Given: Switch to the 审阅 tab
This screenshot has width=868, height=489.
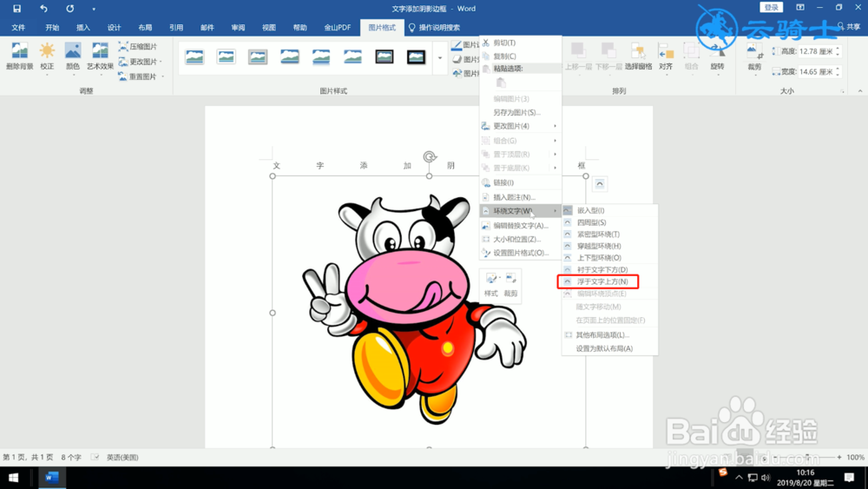Looking at the screenshot, I should pyautogui.click(x=238, y=27).
